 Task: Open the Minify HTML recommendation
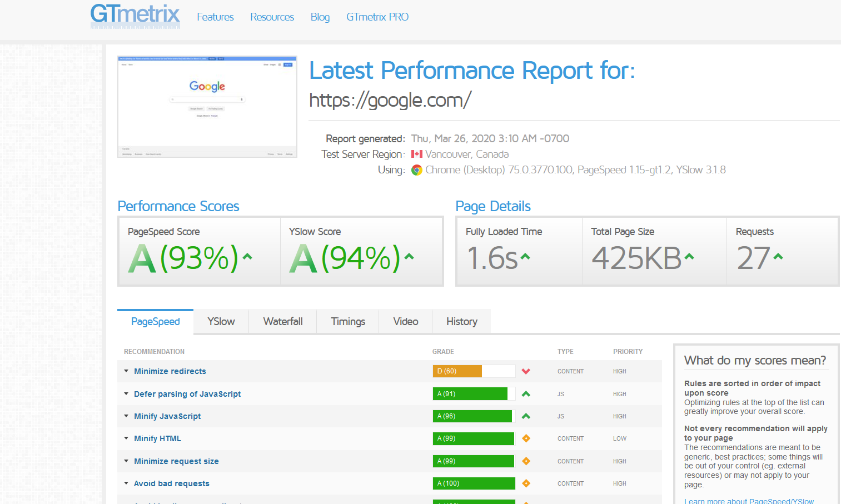[157, 438]
